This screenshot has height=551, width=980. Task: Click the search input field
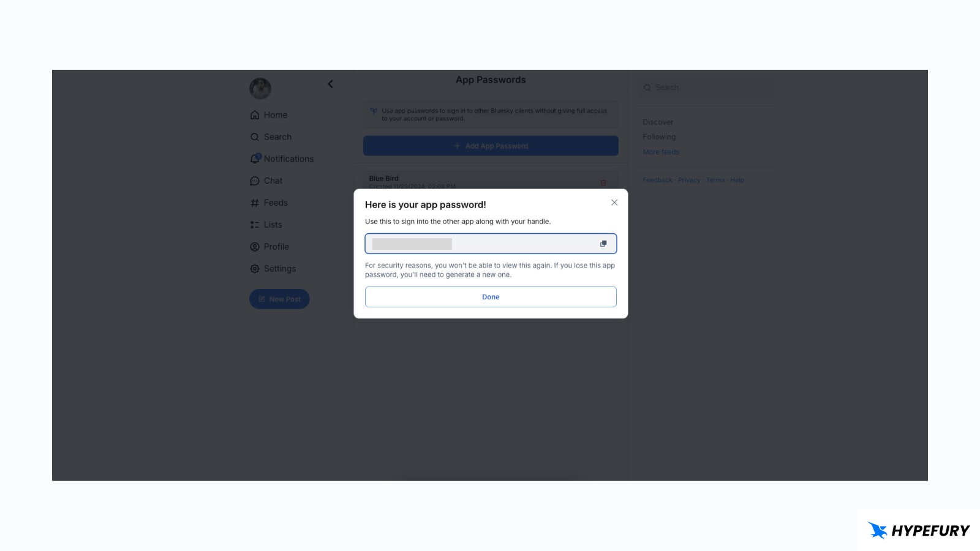(x=705, y=87)
